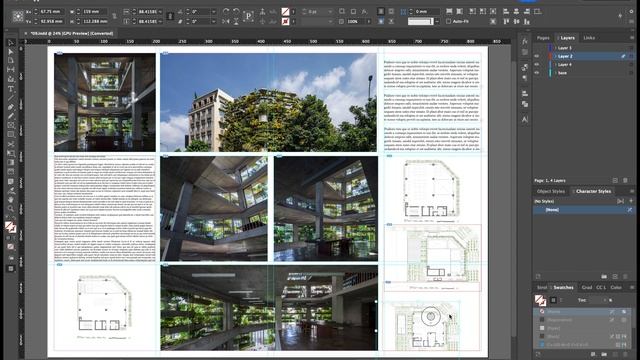The height and width of the screenshot is (360, 640).
Task: Click the fill color swatch in control bar
Action: pos(285,12)
